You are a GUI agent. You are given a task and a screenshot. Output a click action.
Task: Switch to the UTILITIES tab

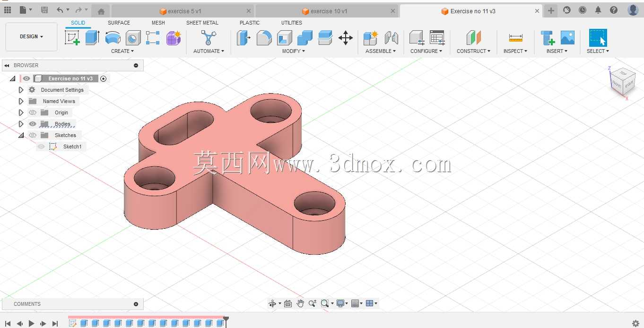tap(292, 23)
